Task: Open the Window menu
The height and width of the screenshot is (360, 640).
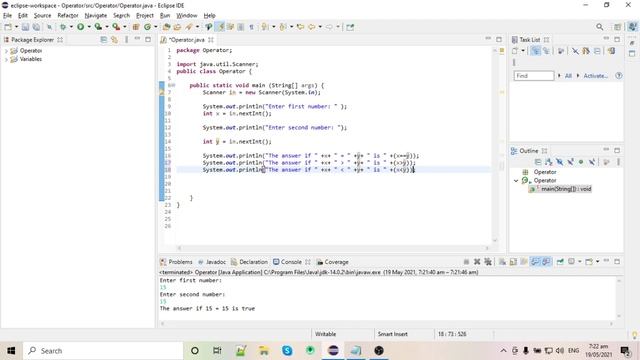Action: [x=187, y=16]
